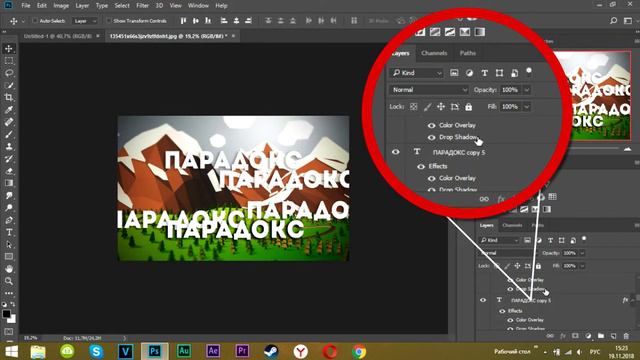Click the new group folder icon

(601, 336)
